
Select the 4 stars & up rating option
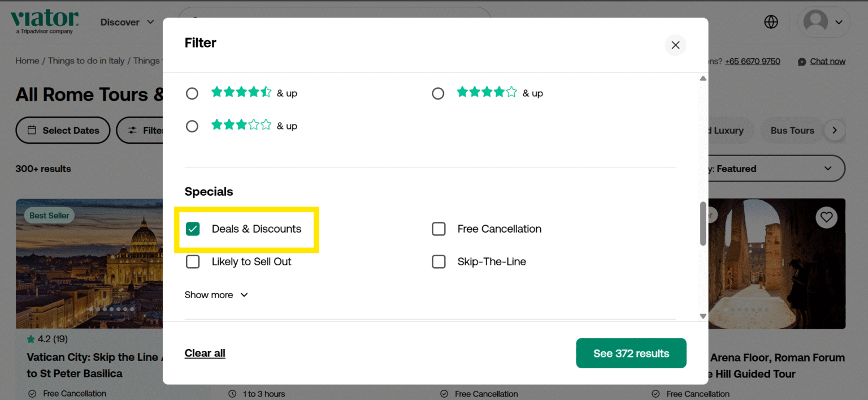click(x=439, y=93)
